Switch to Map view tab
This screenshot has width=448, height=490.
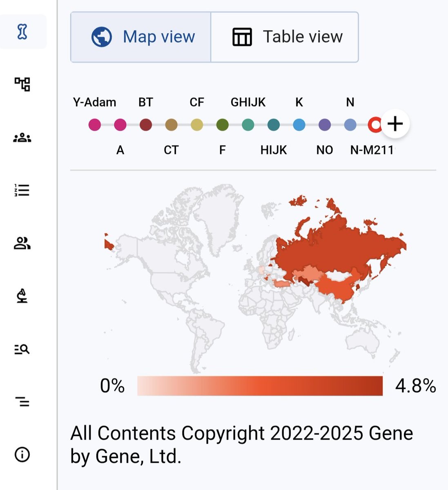(141, 37)
